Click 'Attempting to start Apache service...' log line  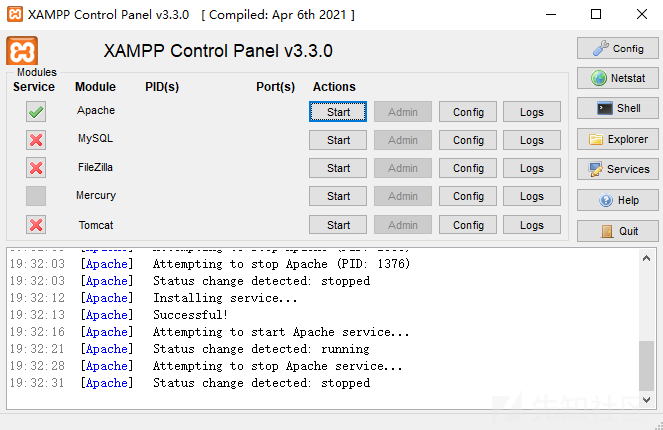pyautogui.click(x=281, y=332)
